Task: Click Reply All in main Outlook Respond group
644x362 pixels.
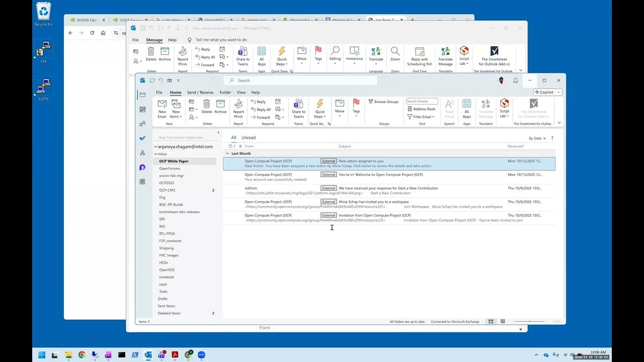Action: pos(261,109)
